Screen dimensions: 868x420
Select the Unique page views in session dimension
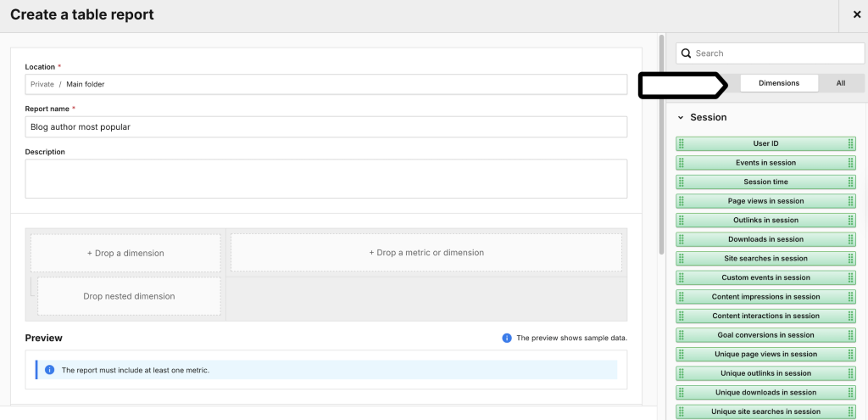pos(765,354)
